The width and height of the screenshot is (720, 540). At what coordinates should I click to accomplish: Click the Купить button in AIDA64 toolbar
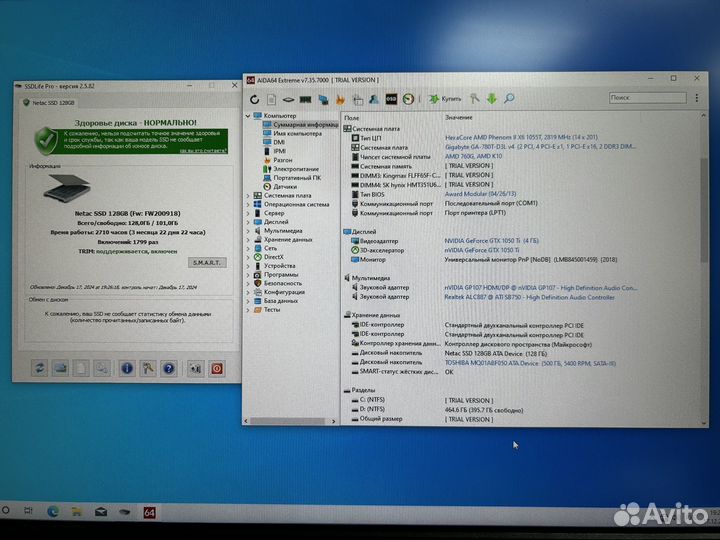click(x=445, y=98)
